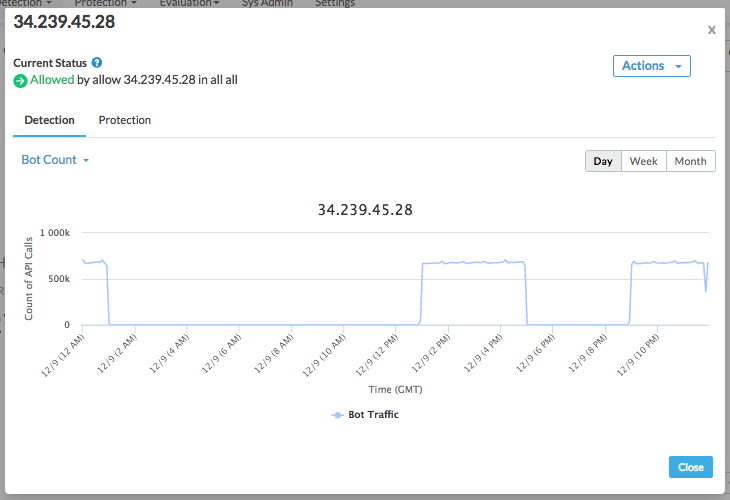Switch chart range to Month

[x=690, y=161]
